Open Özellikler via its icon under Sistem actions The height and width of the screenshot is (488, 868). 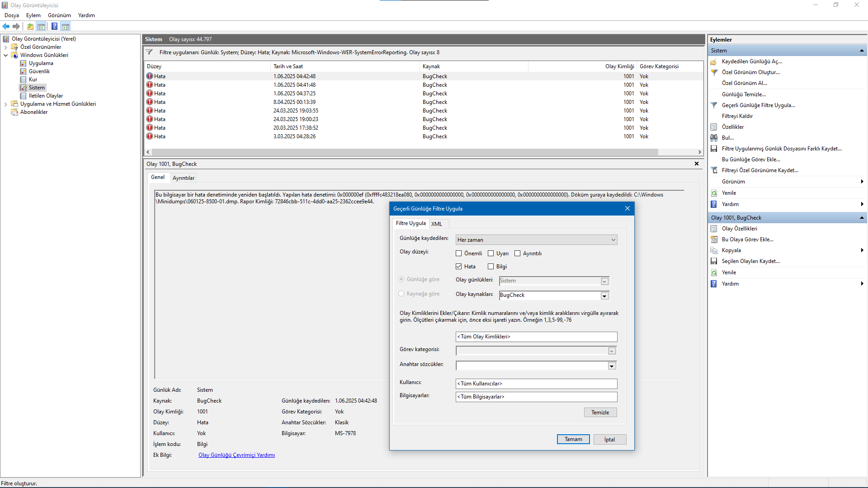pos(714,127)
